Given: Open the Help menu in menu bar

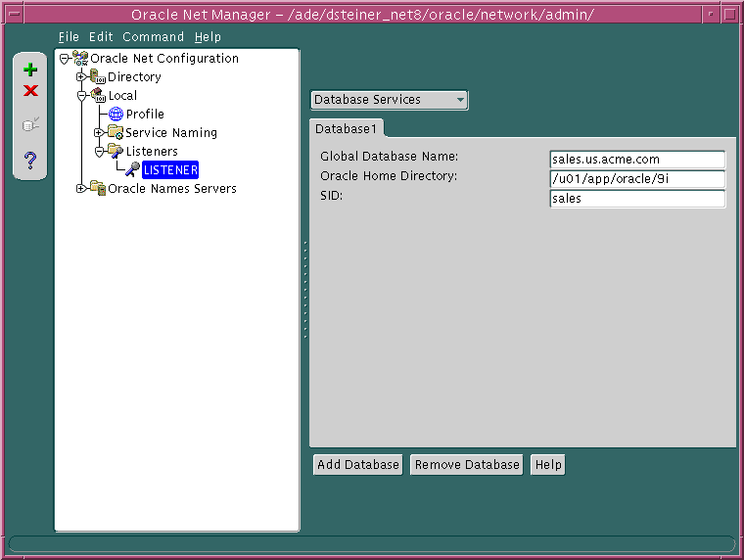Looking at the screenshot, I should coord(208,37).
